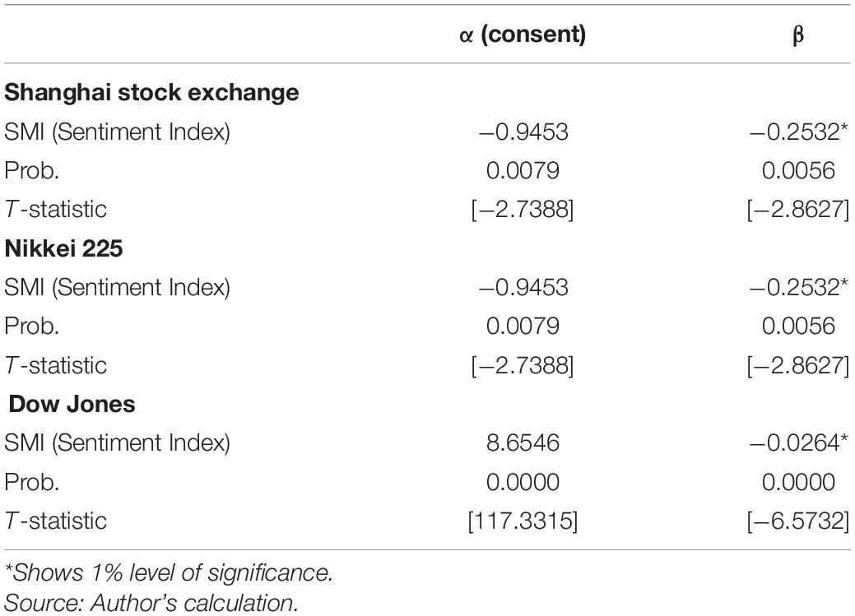Screen dimensions: 855x616
Task: Click the T-statistic label under Shanghai section
Action: 56,210
